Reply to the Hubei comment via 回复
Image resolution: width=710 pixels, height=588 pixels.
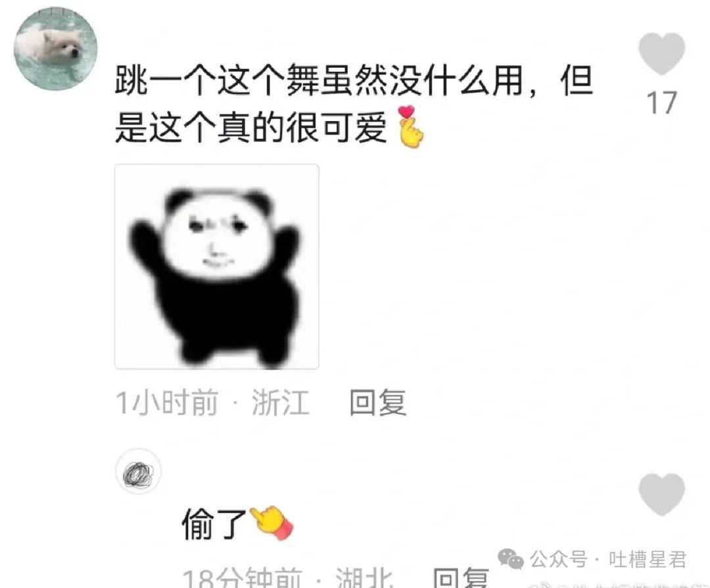pos(461,577)
